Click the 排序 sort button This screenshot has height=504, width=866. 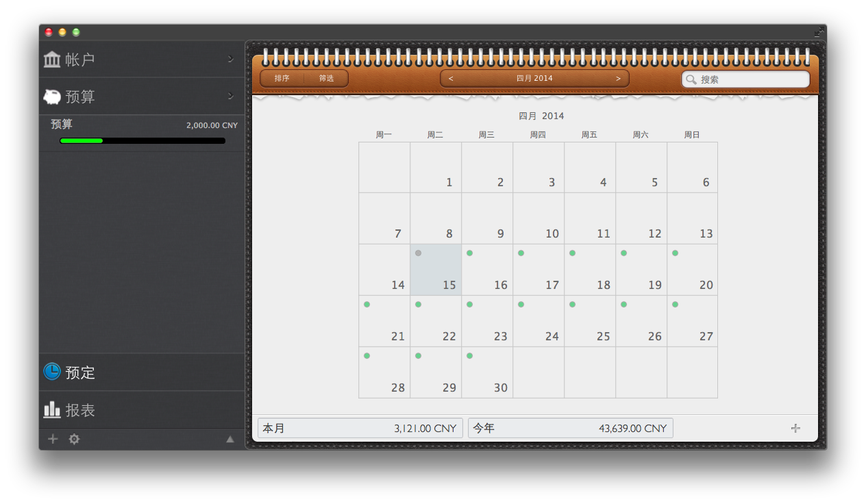(282, 79)
